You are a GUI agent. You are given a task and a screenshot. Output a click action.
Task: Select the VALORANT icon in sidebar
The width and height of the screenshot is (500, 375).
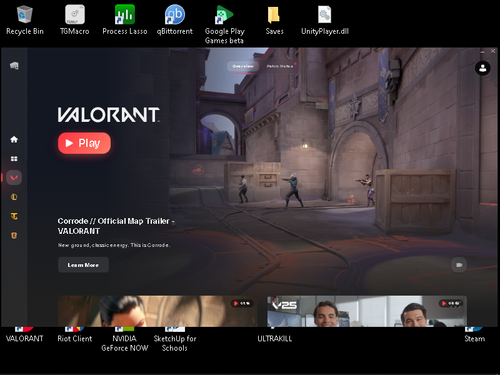tap(14, 178)
